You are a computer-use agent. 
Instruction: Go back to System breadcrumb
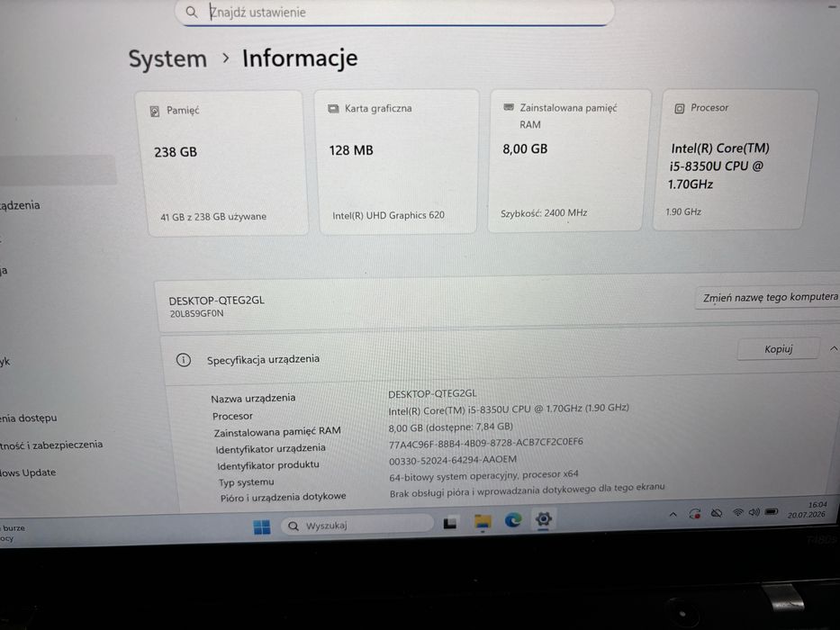(167, 58)
